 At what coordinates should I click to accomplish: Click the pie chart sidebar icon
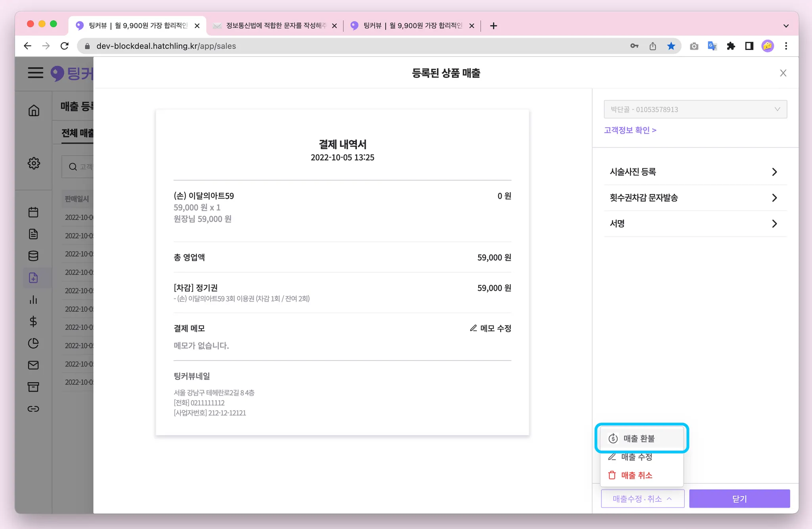click(x=33, y=343)
